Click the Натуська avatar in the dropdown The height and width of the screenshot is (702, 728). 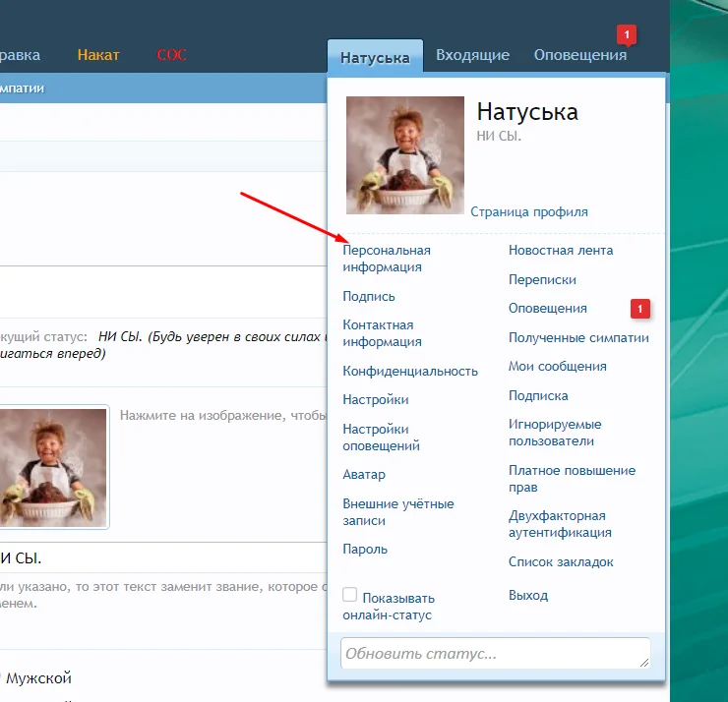pyautogui.click(x=405, y=155)
